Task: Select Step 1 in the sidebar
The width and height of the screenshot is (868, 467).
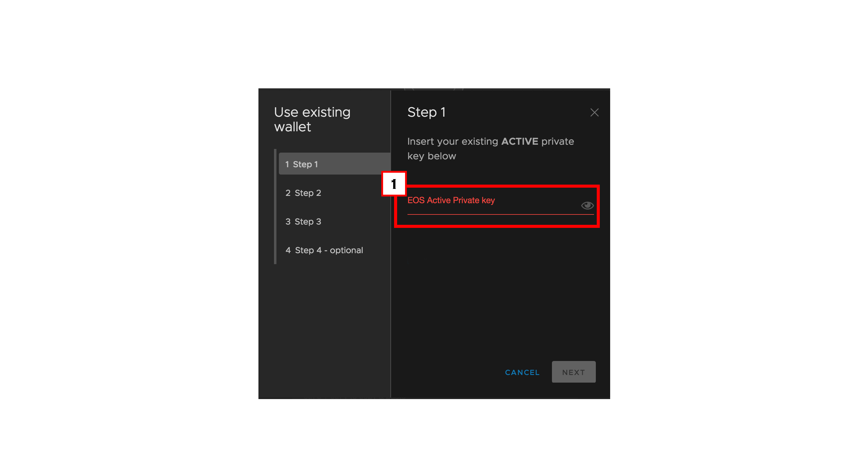Action: pyautogui.click(x=335, y=164)
